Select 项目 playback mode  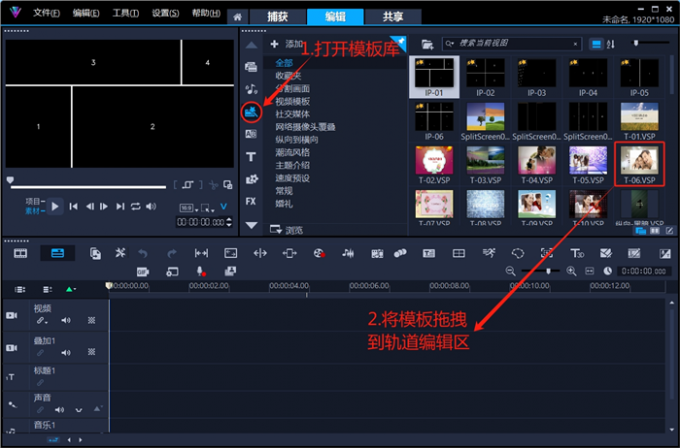click(x=35, y=201)
